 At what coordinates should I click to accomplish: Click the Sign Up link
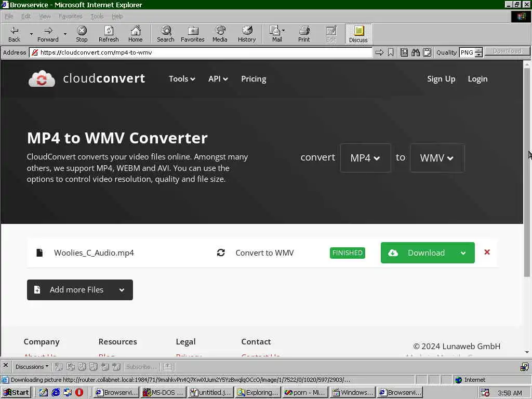point(441,79)
